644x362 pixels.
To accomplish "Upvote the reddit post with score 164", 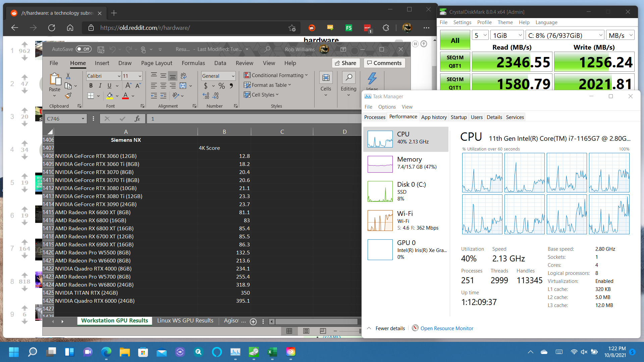I will 24,242.
